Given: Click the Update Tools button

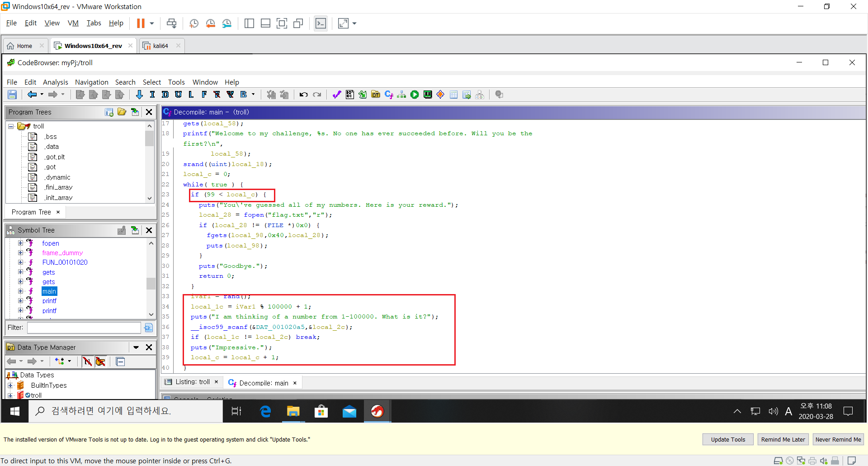Looking at the screenshot, I should tap(728, 439).
